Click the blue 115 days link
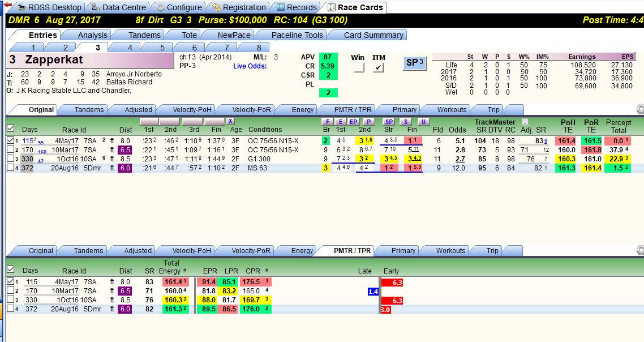The height and width of the screenshot is (342, 644). coord(29,141)
